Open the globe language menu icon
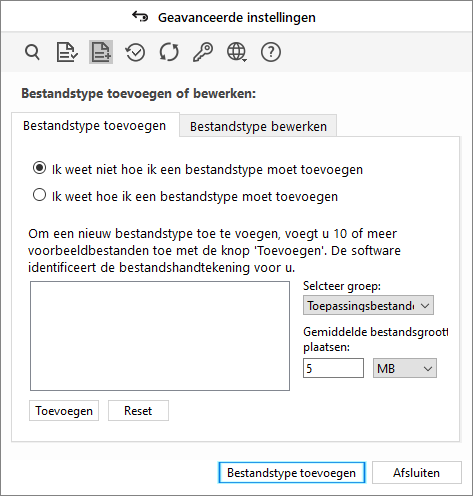This screenshot has width=473, height=496. coord(237,52)
